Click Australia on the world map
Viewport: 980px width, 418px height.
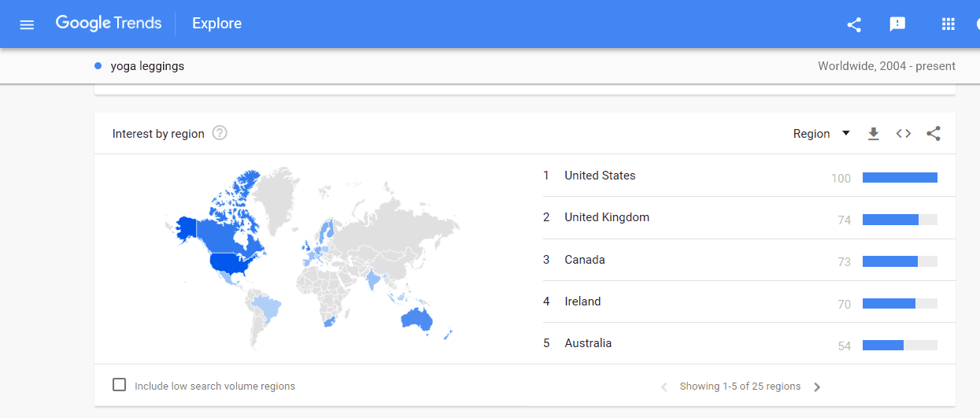416,320
